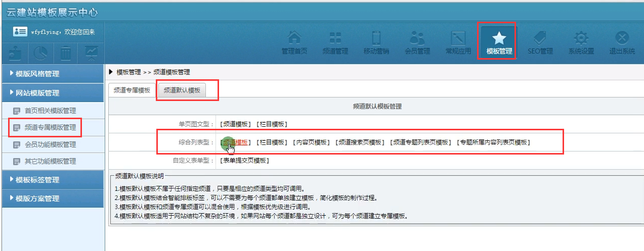
Task: Click the trash bin icon in sidebar header
Action: (x=66, y=52)
